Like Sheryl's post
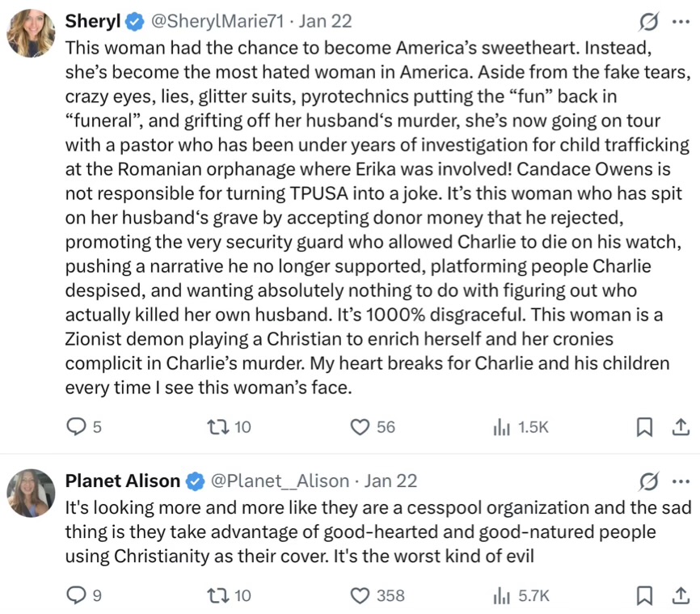The width and height of the screenshot is (700, 614). (361, 426)
